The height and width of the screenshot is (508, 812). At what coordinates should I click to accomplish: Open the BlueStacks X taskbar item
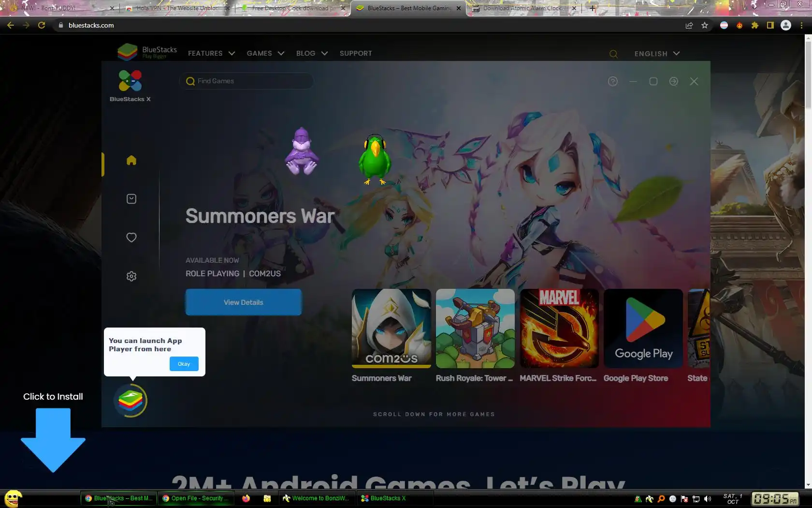[x=395, y=498]
